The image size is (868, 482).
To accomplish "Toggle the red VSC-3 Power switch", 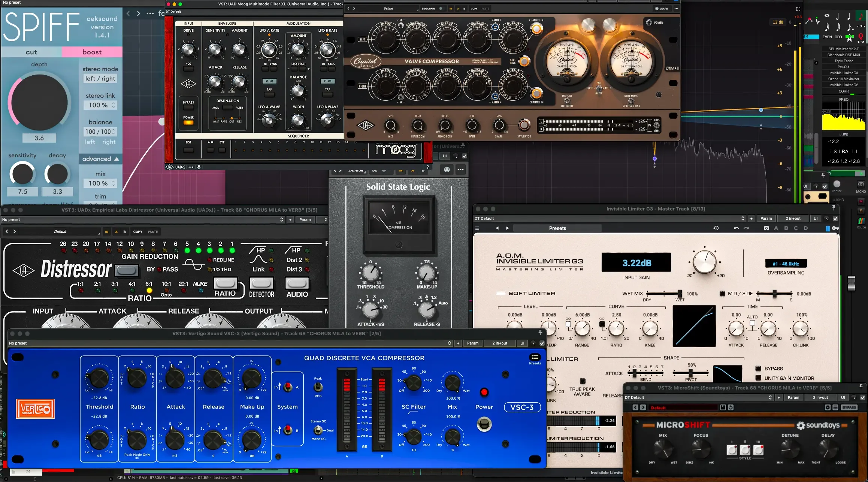I will tap(484, 392).
